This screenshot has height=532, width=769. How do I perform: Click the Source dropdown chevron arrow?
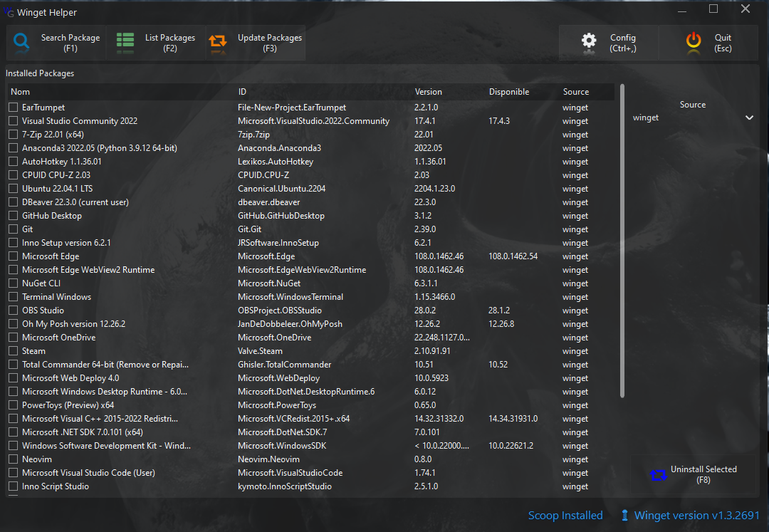pos(749,118)
